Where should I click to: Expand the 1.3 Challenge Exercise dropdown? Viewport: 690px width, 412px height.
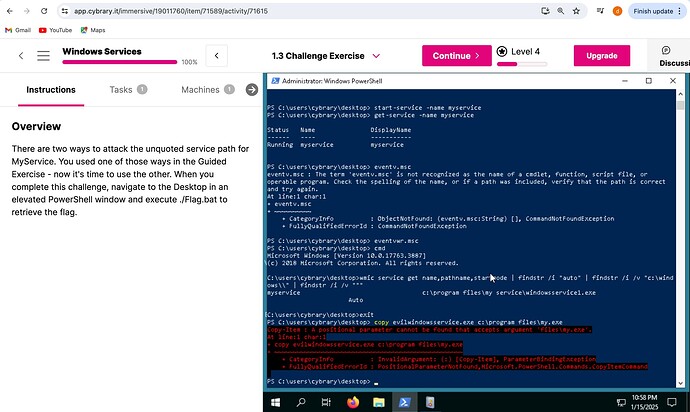[376, 56]
